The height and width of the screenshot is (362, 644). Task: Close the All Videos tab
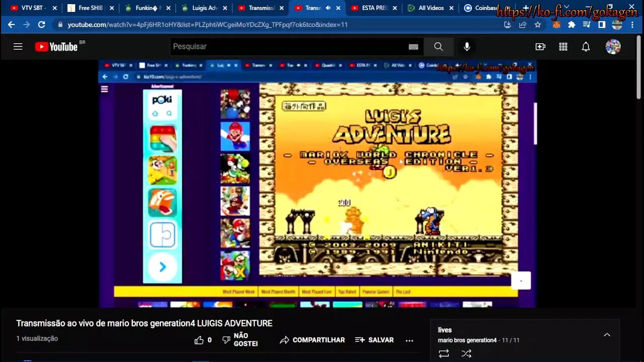[451, 8]
